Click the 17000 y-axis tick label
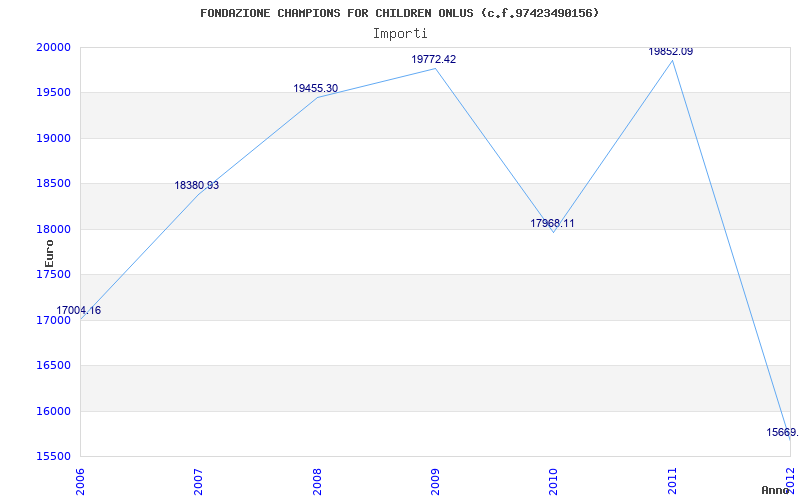 [x=53, y=320]
